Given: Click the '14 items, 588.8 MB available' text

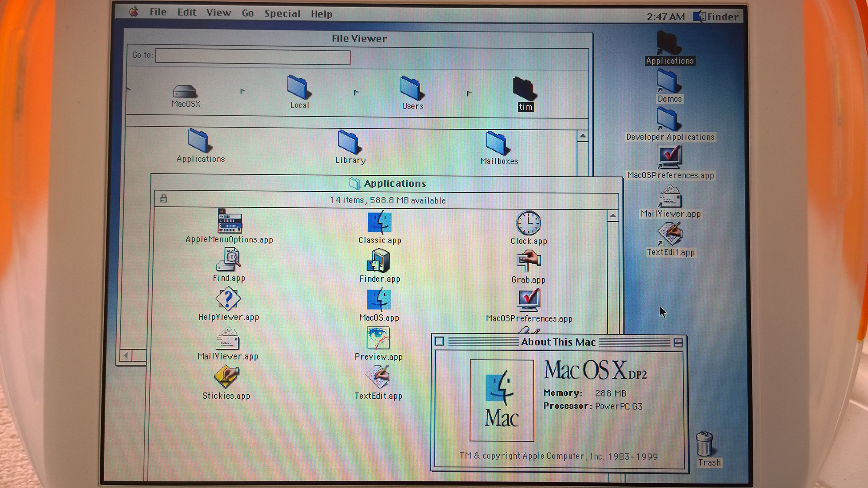Looking at the screenshot, I should click(388, 200).
